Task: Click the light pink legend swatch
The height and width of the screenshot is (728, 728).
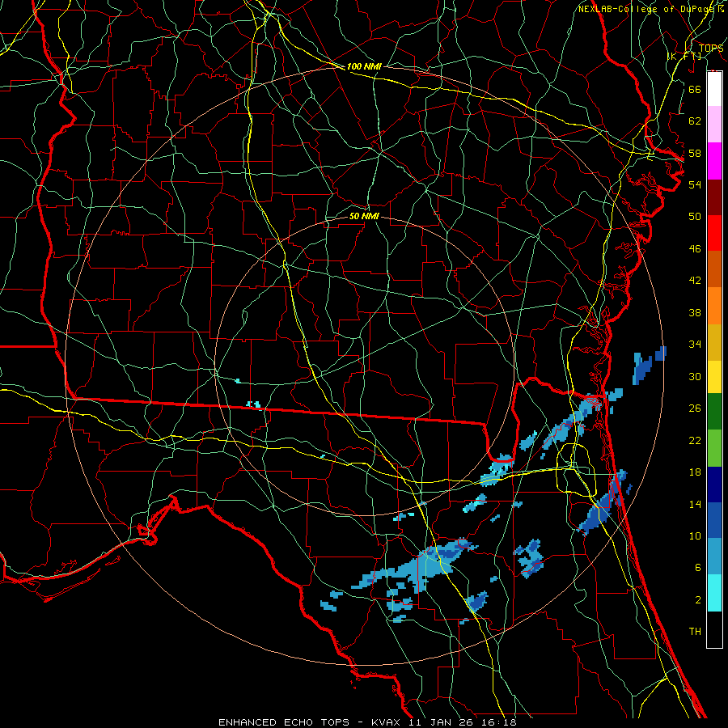Action: (714, 125)
